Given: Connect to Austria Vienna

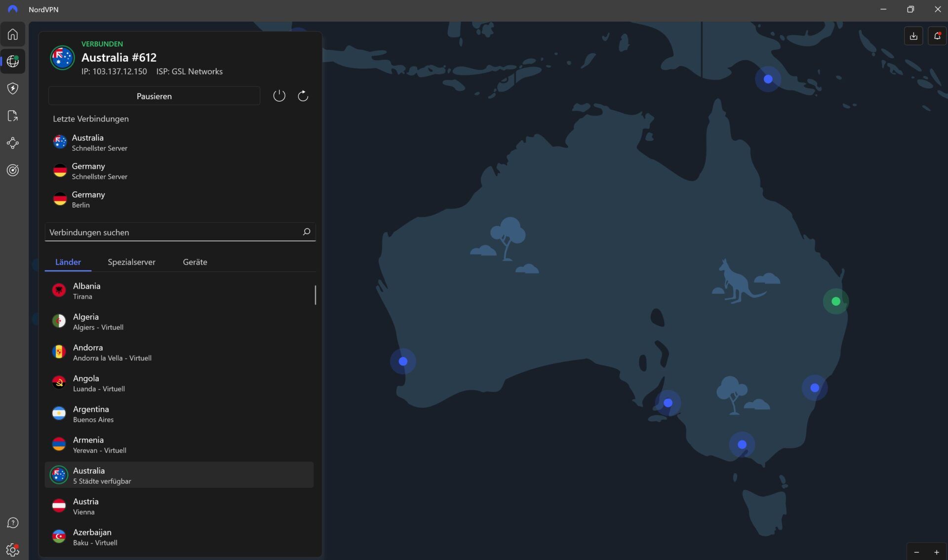Looking at the screenshot, I should pyautogui.click(x=179, y=506).
